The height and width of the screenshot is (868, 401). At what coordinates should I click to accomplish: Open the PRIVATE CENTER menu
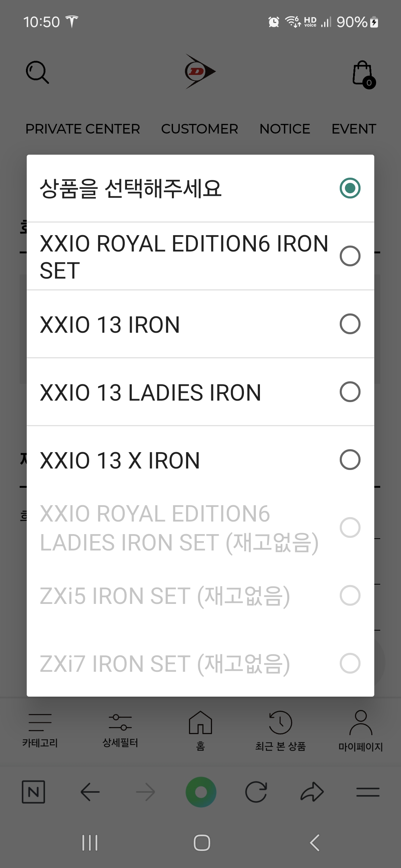point(82,129)
